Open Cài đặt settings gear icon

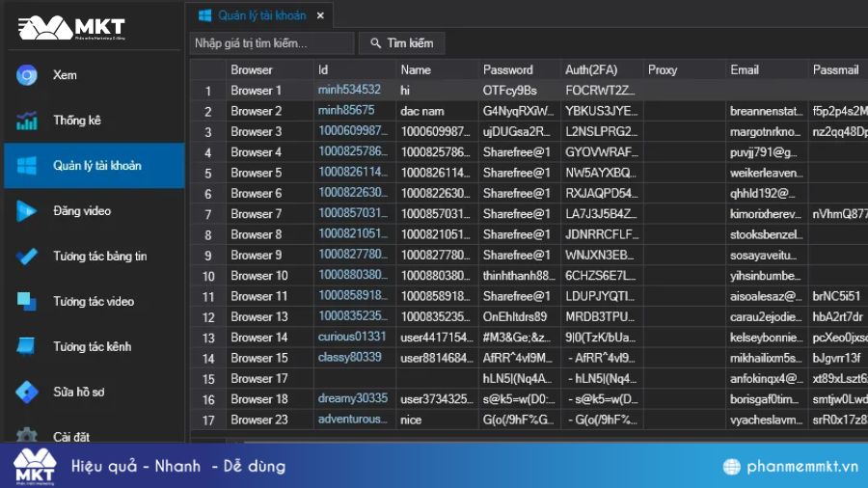point(27,436)
